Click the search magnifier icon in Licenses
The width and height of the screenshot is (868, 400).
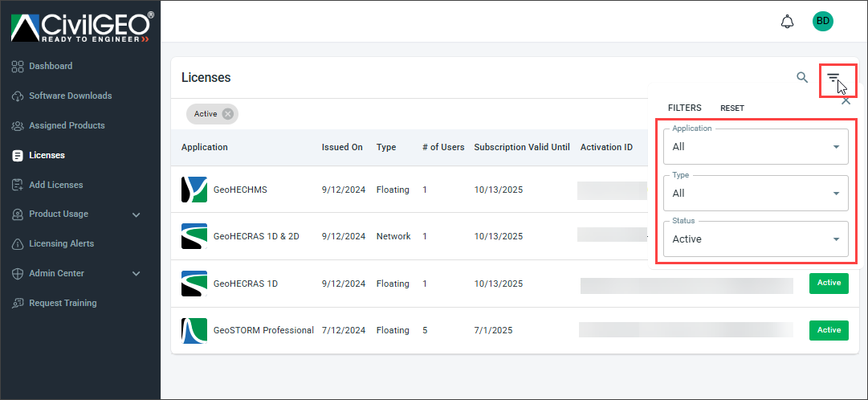(802, 78)
